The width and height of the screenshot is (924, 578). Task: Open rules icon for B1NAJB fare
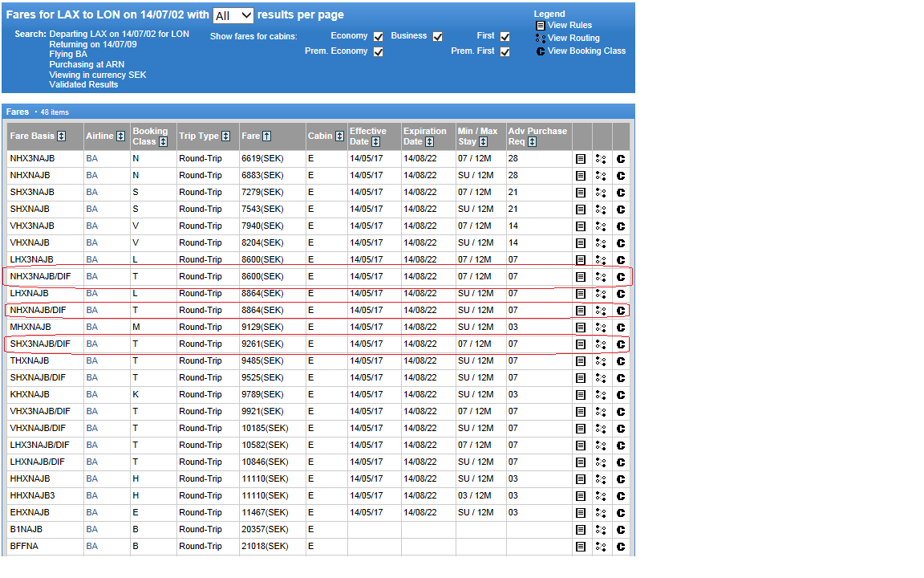[581, 530]
